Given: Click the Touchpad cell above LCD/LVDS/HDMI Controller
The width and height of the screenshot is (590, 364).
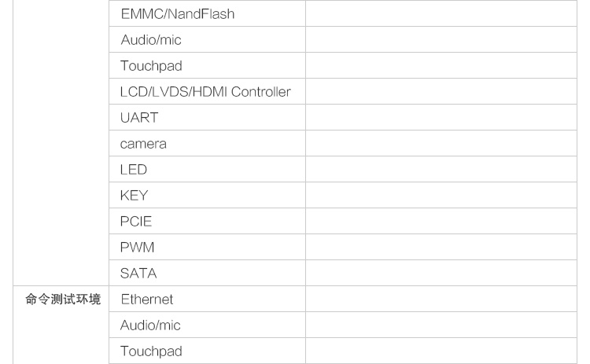Looking at the screenshot, I should pos(150,66).
